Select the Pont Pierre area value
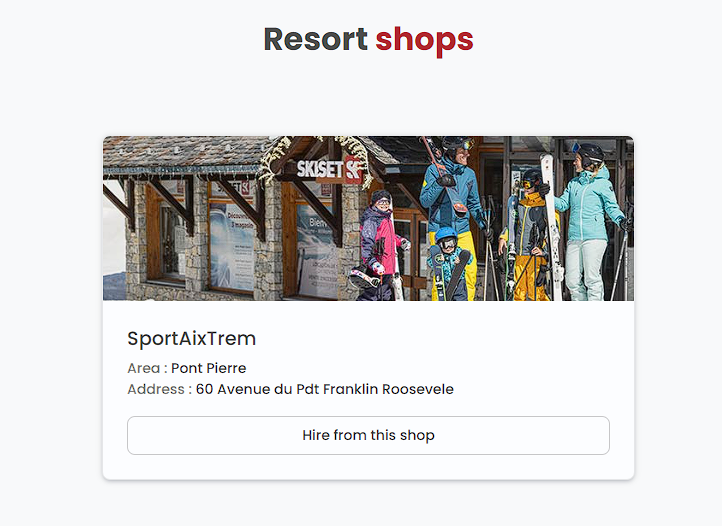The width and height of the screenshot is (722, 526). 209,368
